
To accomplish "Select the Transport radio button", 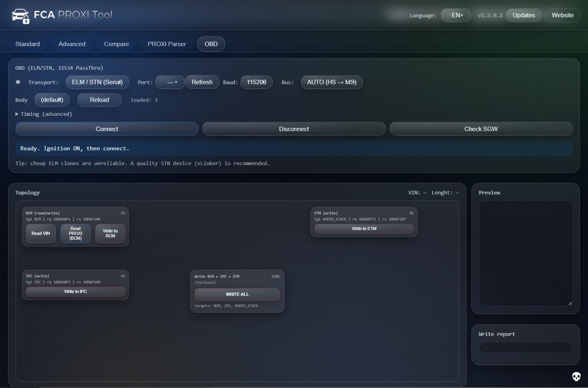I will pyautogui.click(x=18, y=82).
